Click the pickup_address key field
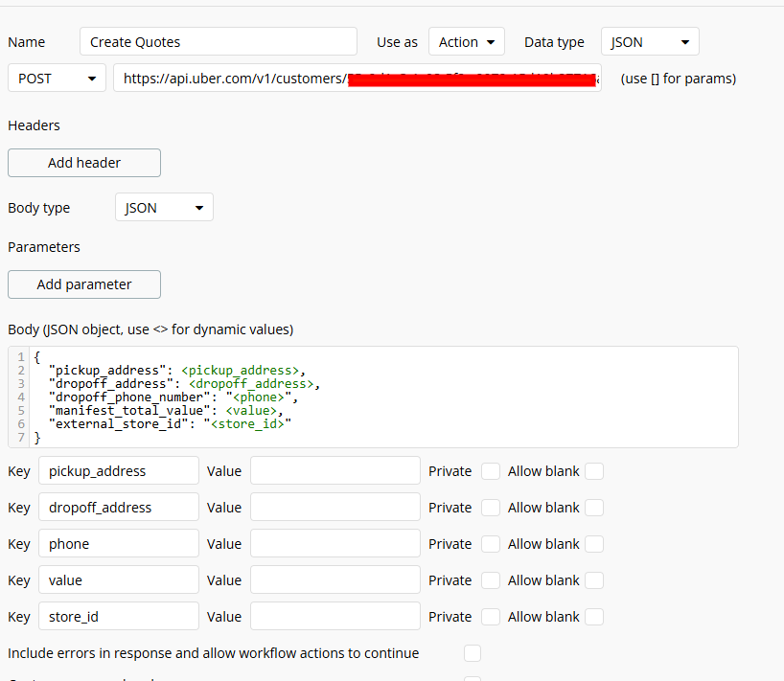784x681 pixels. click(119, 470)
